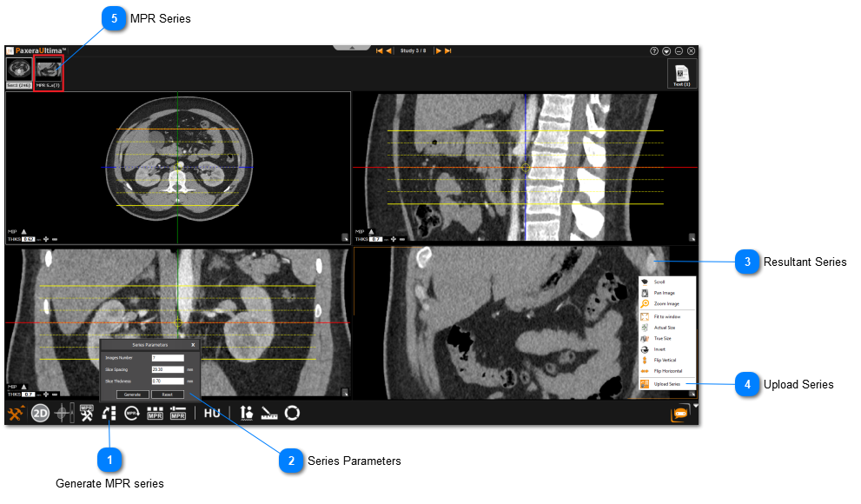The height and width of the screenshot is (504, 861).
Task: Open the help question mark icon
Action: point(654,51)
